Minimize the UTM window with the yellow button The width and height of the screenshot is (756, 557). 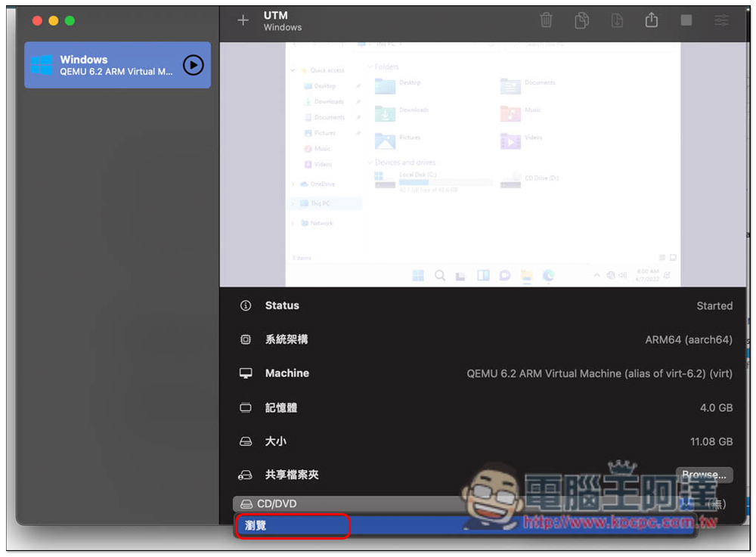point(54,20)
